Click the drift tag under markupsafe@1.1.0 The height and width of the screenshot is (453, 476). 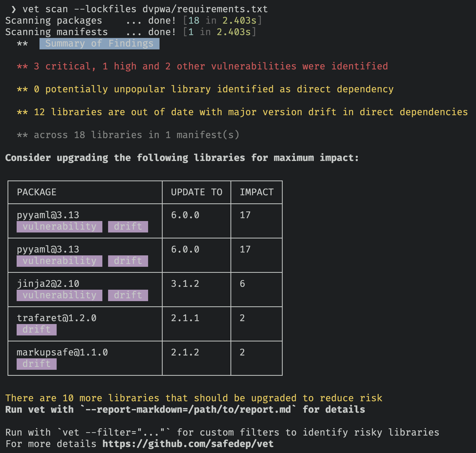[x=37, y=364]
